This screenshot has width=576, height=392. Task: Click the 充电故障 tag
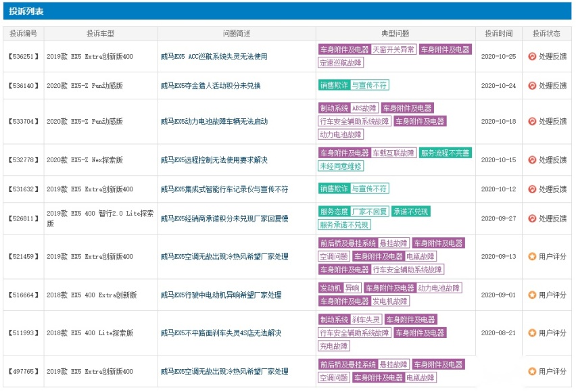click(x=333, y=346)
